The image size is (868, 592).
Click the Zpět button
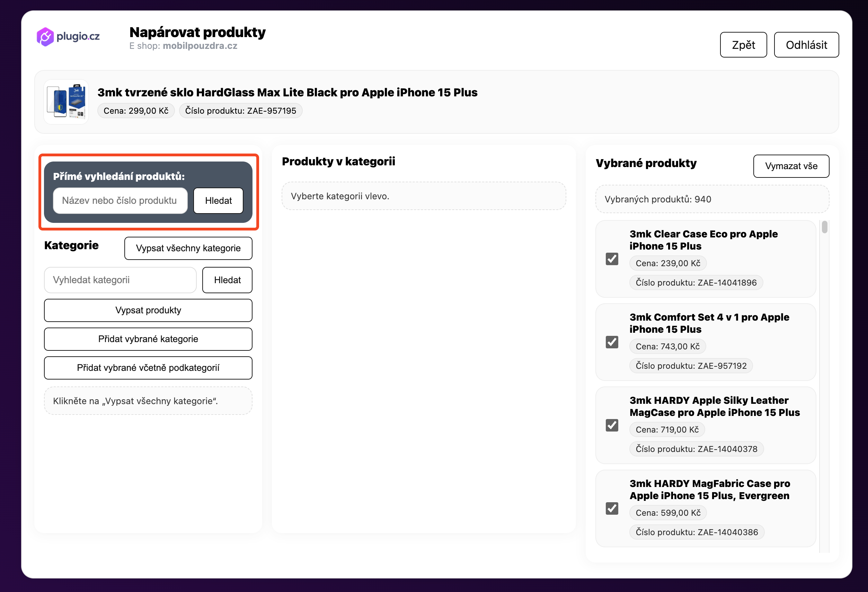pos(743,45)
